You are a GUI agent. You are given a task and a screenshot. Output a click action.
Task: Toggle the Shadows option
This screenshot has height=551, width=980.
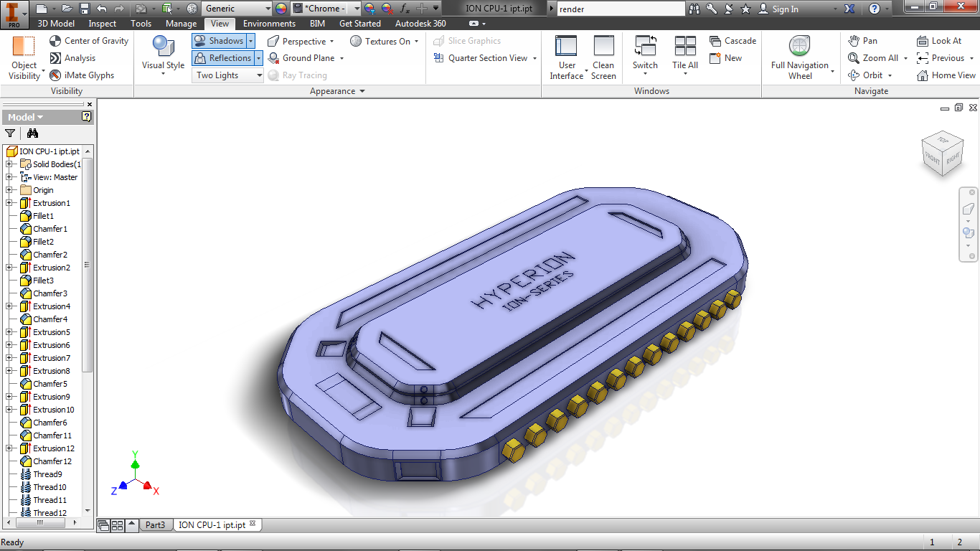[219, 41]
